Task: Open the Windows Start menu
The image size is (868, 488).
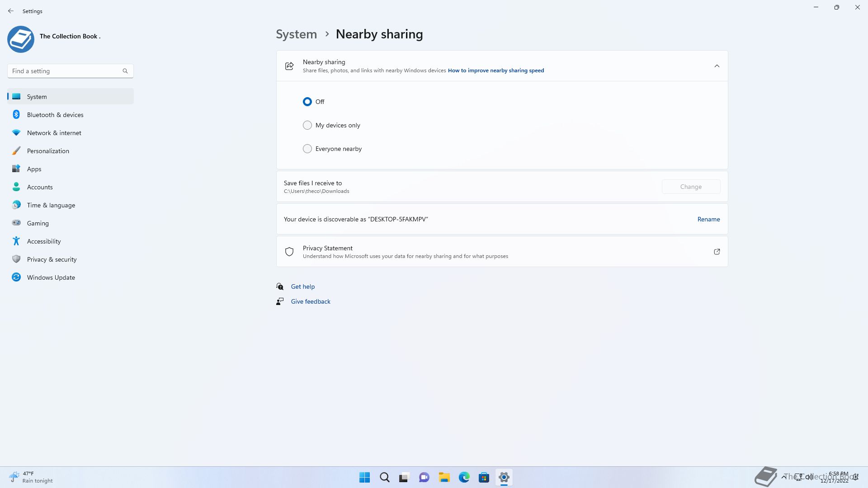Action: (x=364, y=477)
